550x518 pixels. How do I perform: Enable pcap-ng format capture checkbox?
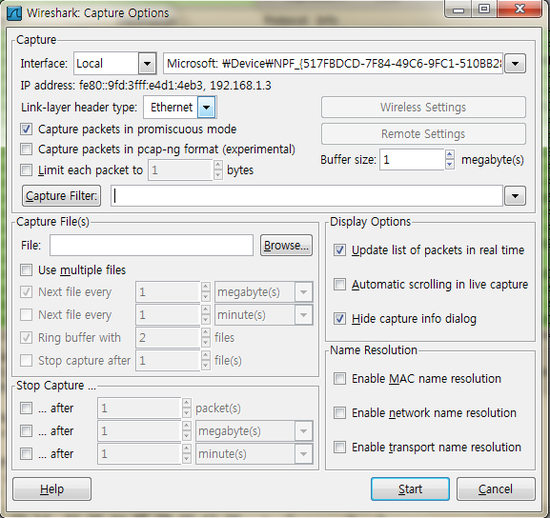(x=26, y=149)
